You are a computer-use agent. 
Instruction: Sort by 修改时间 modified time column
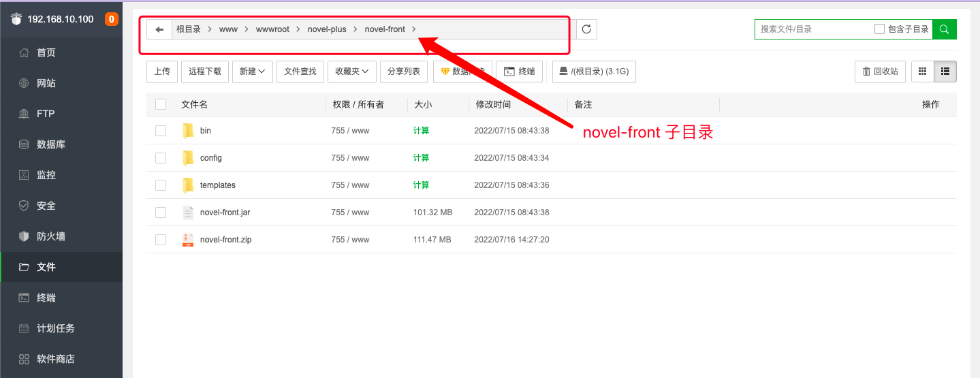(493, 104)
